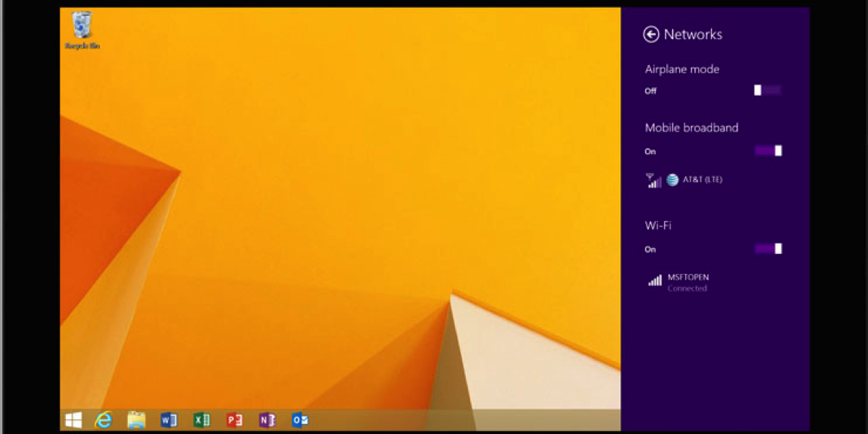Click the Wi-Fi signal bars next to MSFTOPEN
Screen dimensions: 868x434
[655, 281]
